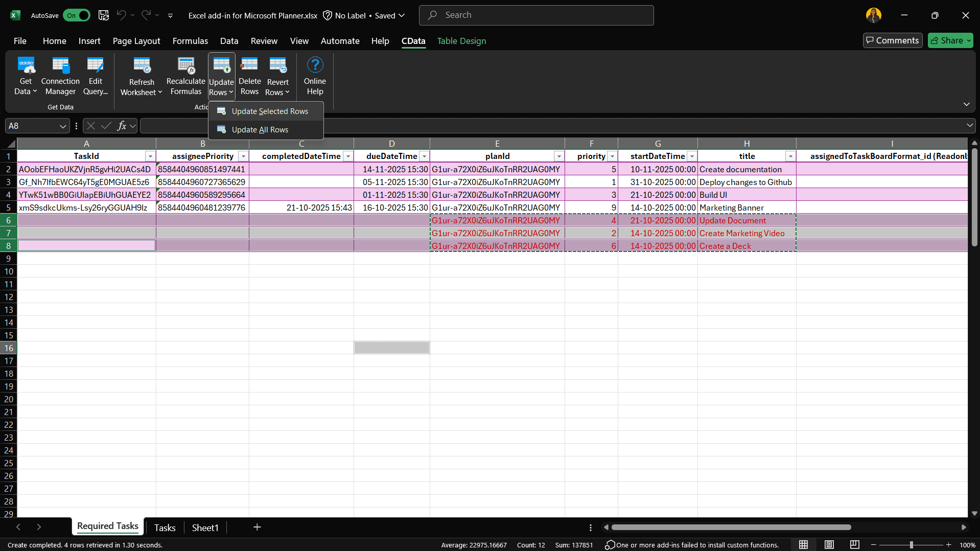Screen dimensions: 980x551
Task: Open the Connection Manager
Action: pyautogui.click(x=60, y=65)
